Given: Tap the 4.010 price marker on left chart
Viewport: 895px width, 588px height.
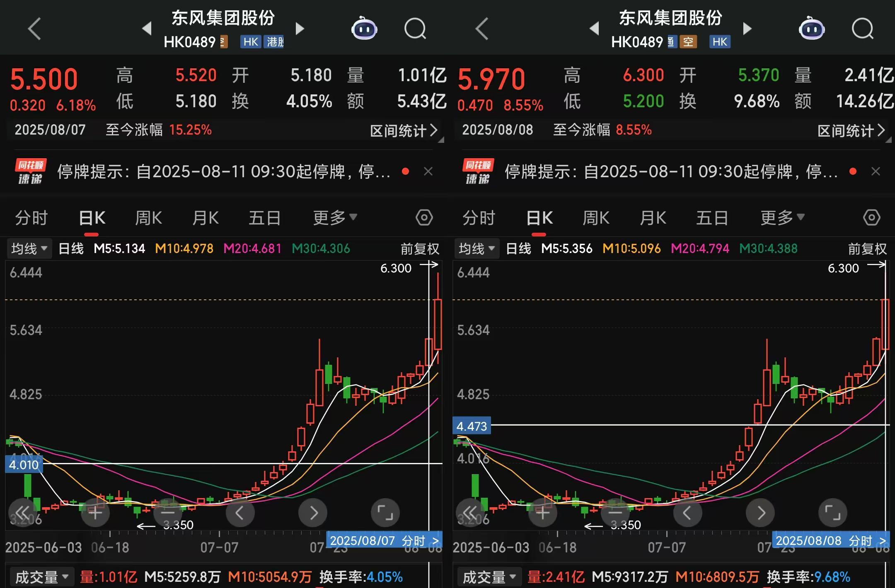Looking at the screenshot, I should (x=24, y=465).
